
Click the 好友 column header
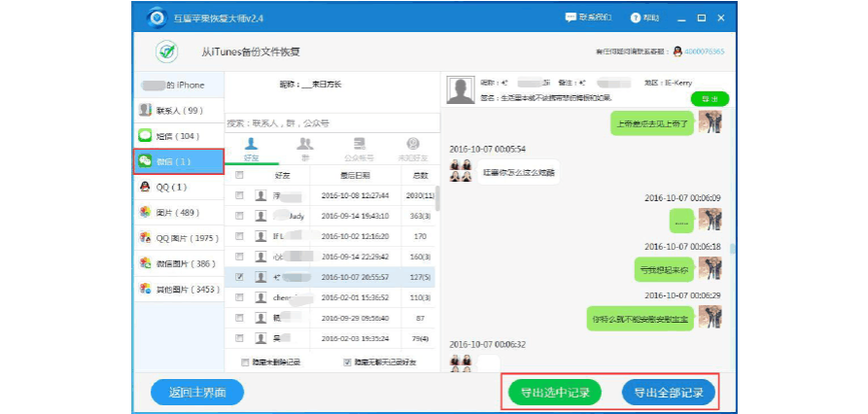[x=282, y=176]
